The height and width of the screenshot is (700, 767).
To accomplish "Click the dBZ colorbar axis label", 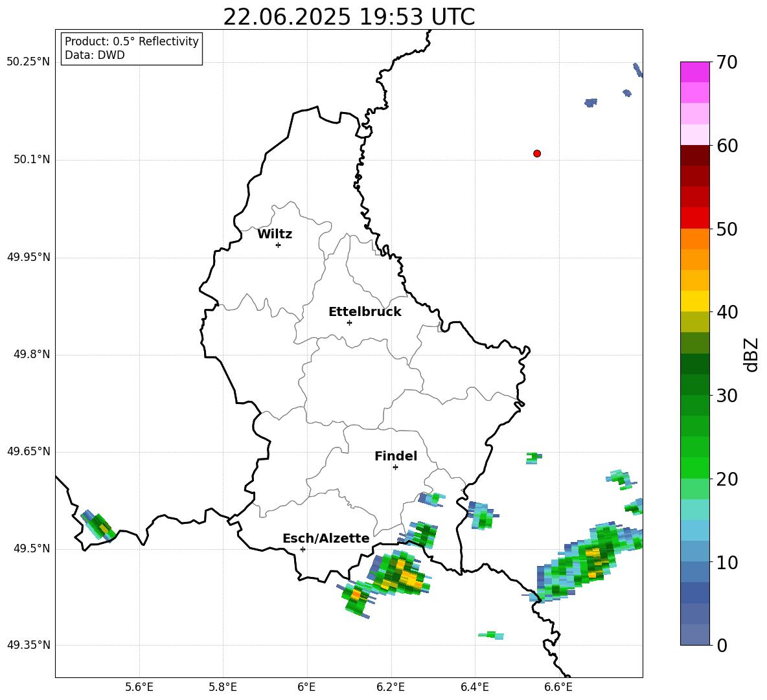I will click(x=752, y=354).
